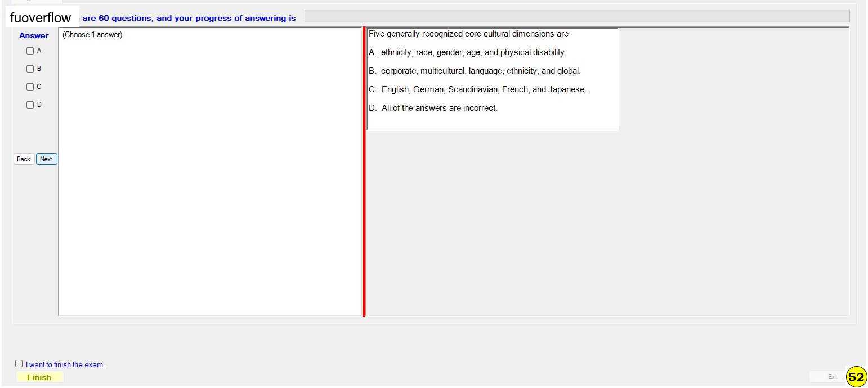Click the 'Answer' heading label
The image size is (868, 388).
pyautogui.click(x=34, y=35)
